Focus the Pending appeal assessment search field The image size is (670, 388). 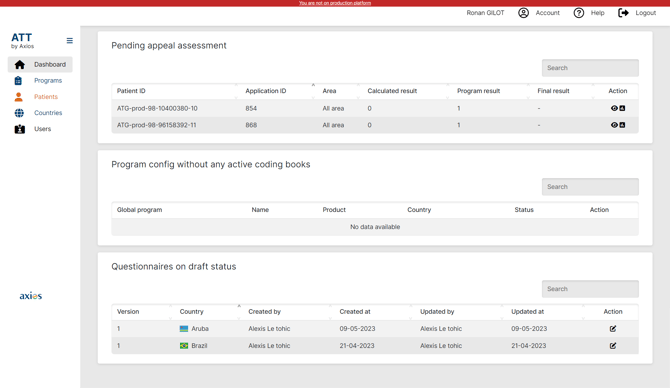(x=590, y=68)
